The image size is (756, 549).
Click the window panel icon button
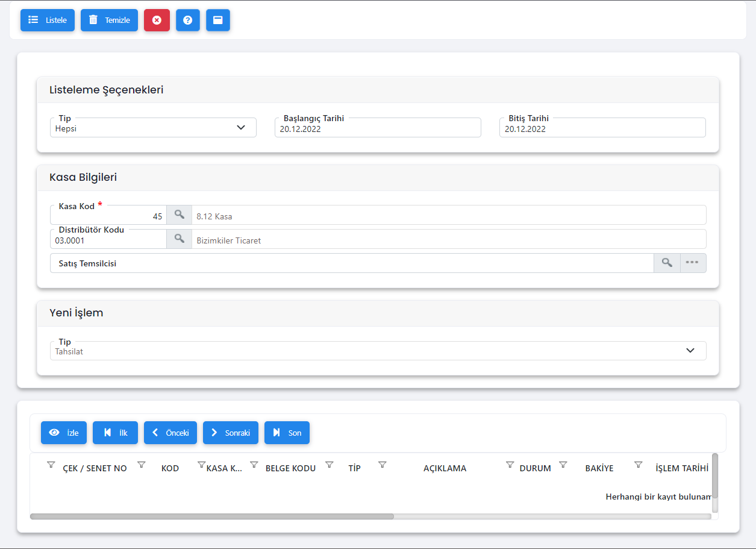[x=217, y=20]
